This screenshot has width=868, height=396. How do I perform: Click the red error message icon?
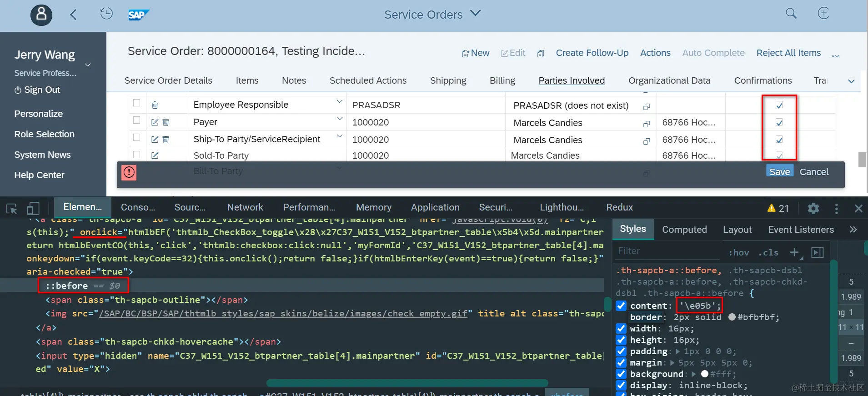pos(129,172)
